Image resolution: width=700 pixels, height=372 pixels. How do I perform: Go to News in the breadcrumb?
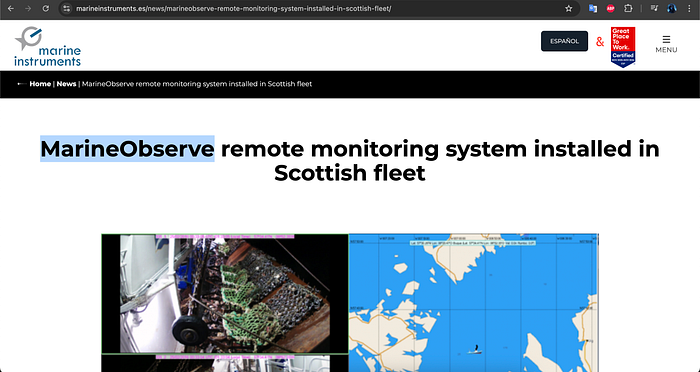[67, 84]
